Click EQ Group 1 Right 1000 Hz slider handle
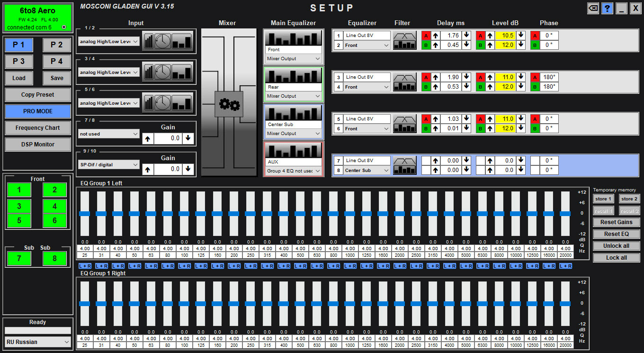 coord(350,304)
